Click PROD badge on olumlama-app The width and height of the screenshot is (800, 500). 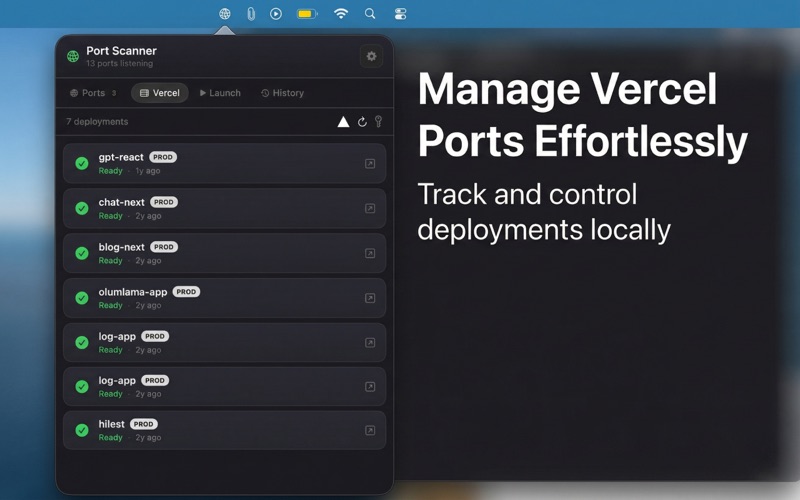tap(186, 292)
